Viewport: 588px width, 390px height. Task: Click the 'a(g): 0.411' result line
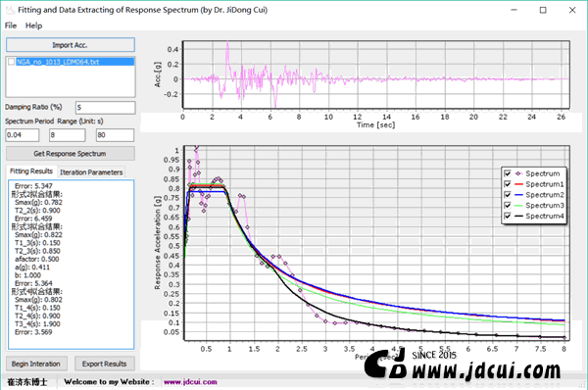(32, 267)
